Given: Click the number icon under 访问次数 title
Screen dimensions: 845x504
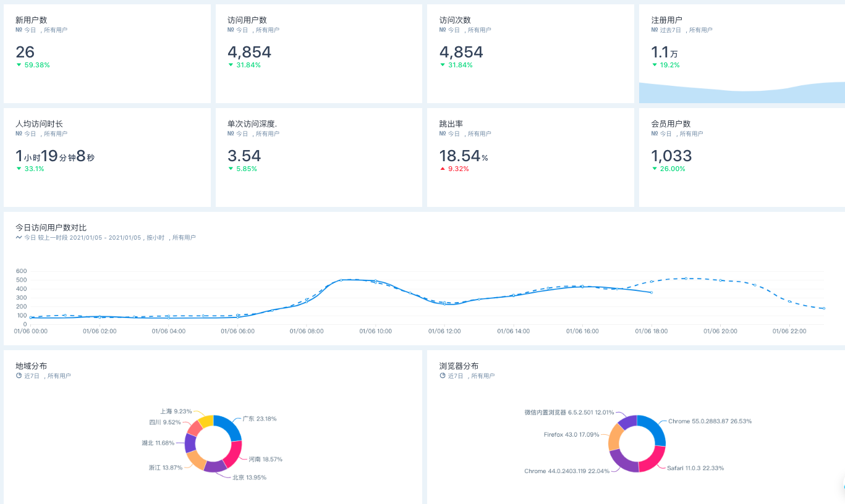Looking at the screenshot, I should pos(443,30).
